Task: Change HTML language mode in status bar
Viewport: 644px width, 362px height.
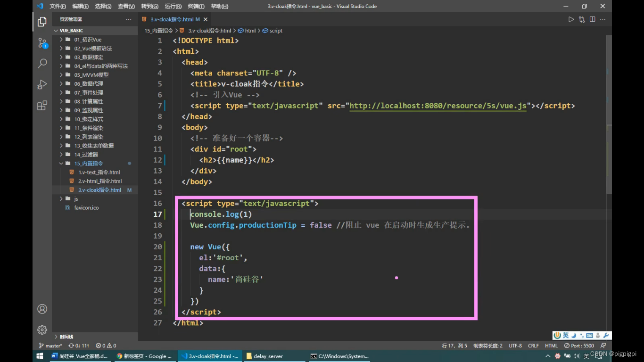Action: pyautogui.click(x=551, y=346)
